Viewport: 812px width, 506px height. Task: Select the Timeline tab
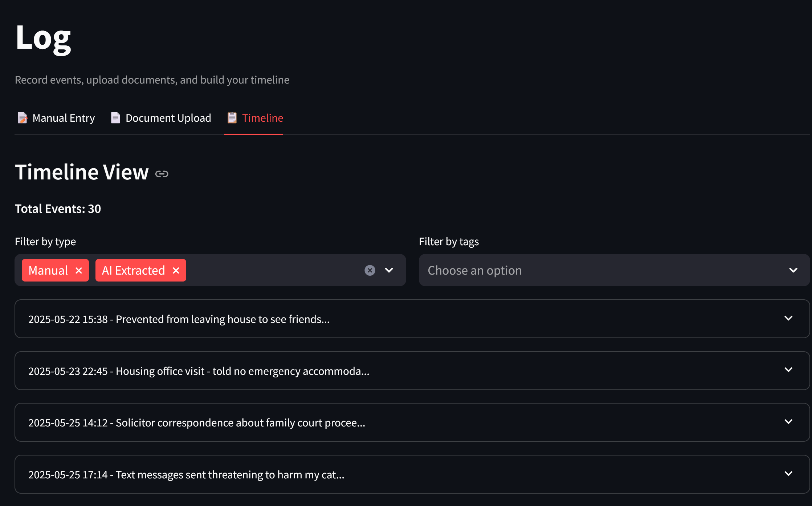point(262,118)
